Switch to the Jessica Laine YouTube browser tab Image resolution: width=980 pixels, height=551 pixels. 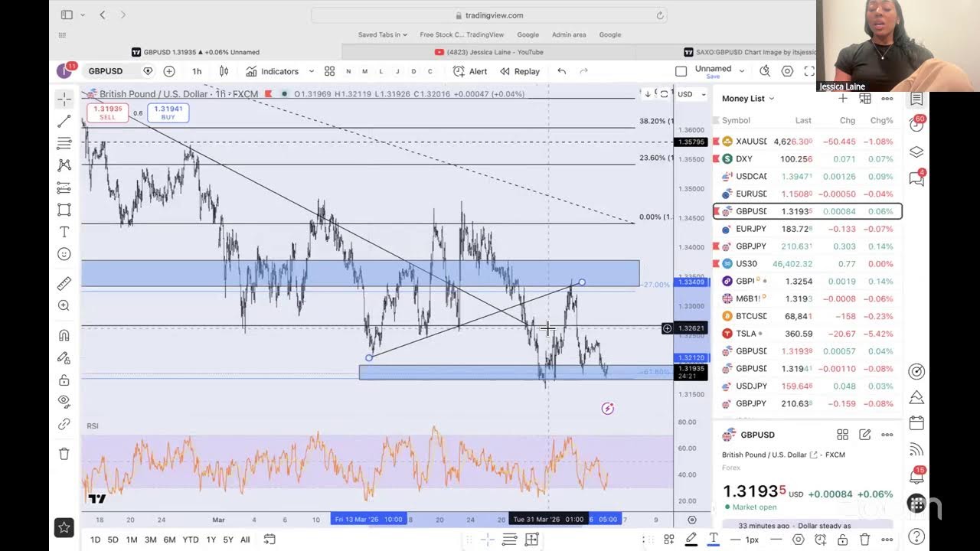click(489, 52)
